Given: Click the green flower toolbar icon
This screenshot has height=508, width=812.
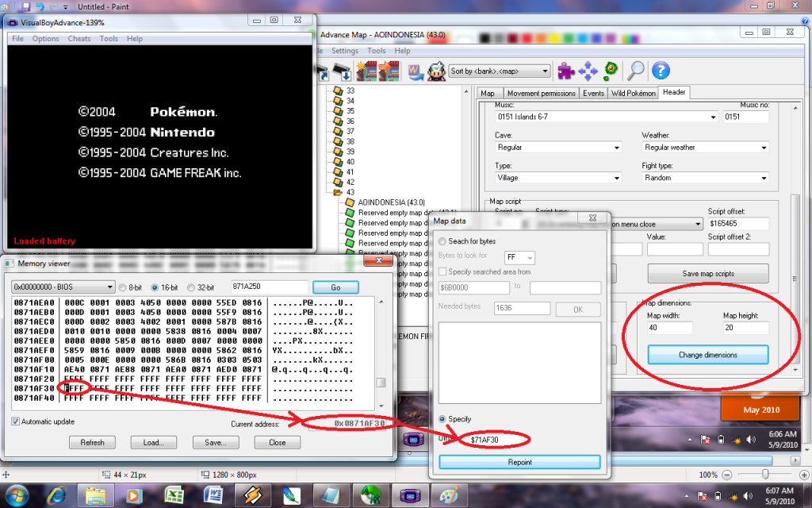Looking at the screenshot, I should tap(611, 71).
